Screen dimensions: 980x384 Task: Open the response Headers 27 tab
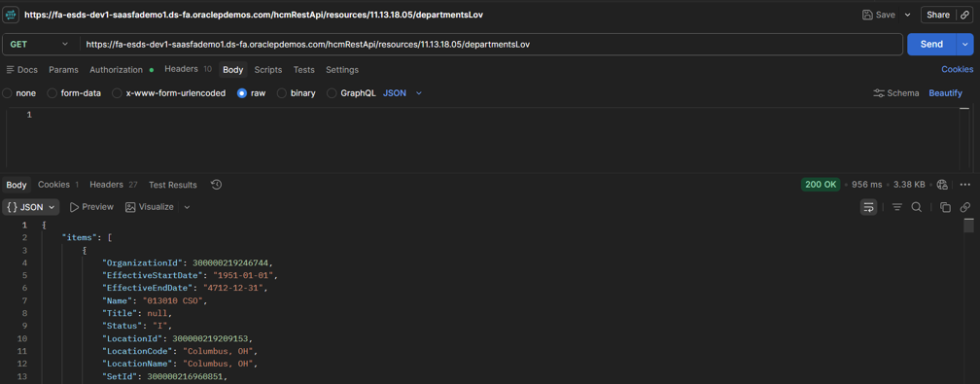pos(114,185)
